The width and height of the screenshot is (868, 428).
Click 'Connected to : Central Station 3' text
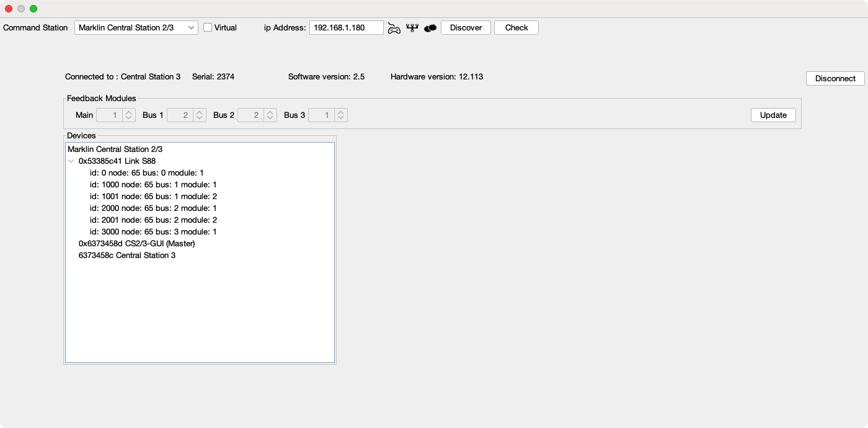[x=123, y=77]
